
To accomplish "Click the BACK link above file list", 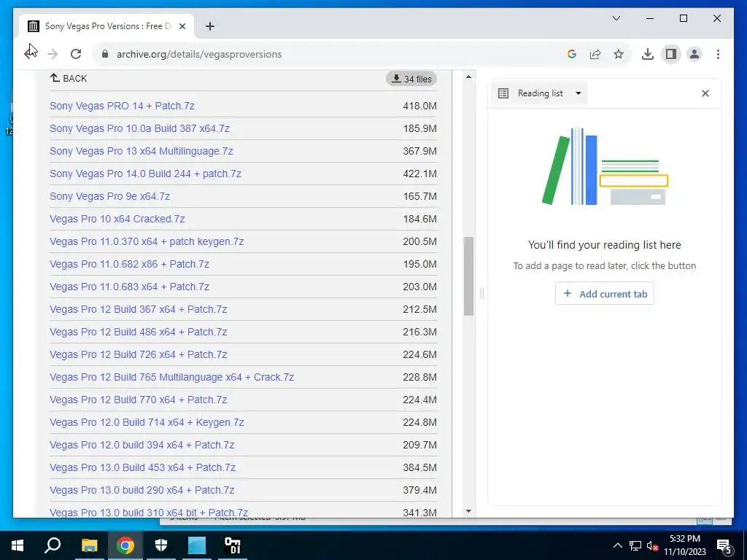I will (x=69, y=78).
